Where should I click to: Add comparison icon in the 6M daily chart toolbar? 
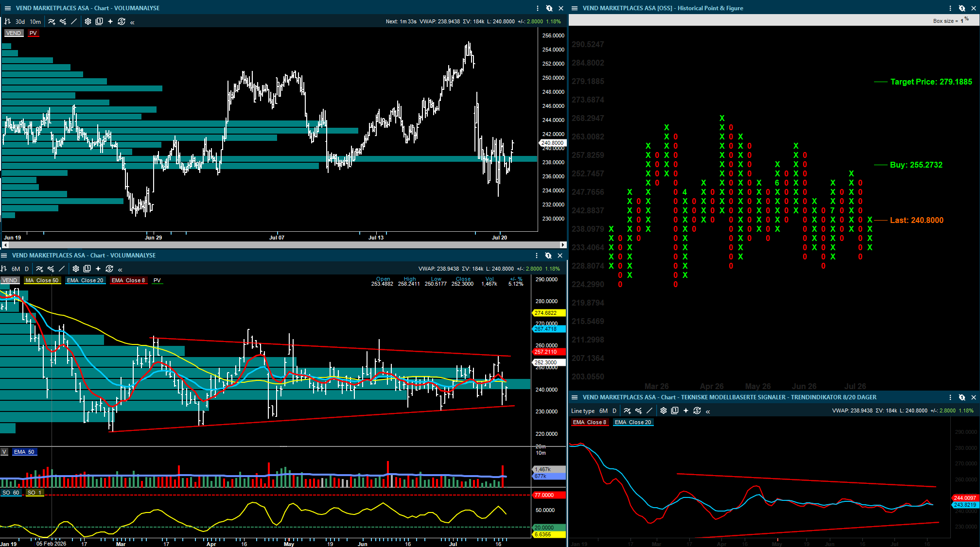click(51, 269)
